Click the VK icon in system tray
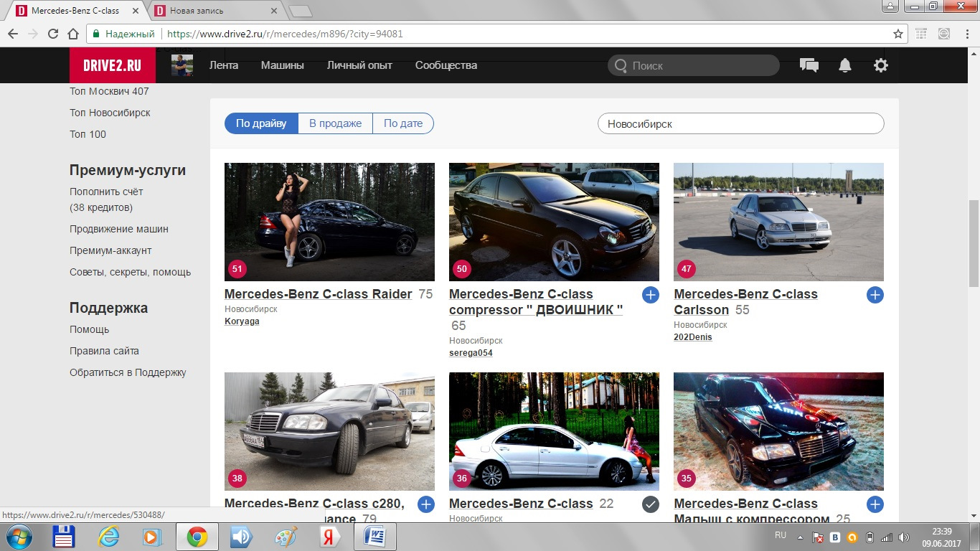 [x=835, y=537]
